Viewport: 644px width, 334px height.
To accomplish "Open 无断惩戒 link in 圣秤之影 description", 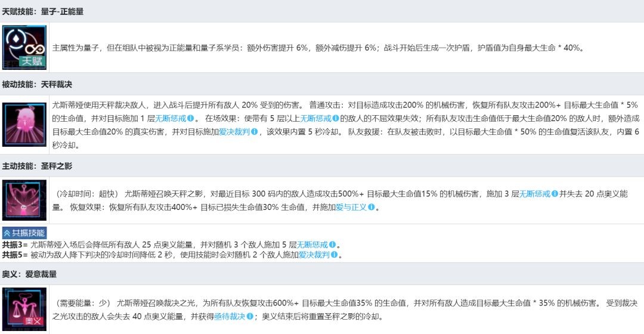I will click(535, 193).
